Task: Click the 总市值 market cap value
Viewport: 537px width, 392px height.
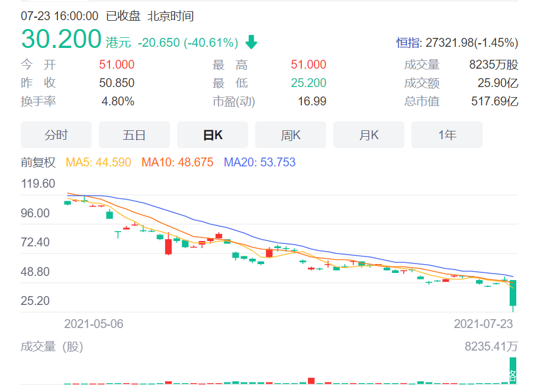Action: [494, 101]
